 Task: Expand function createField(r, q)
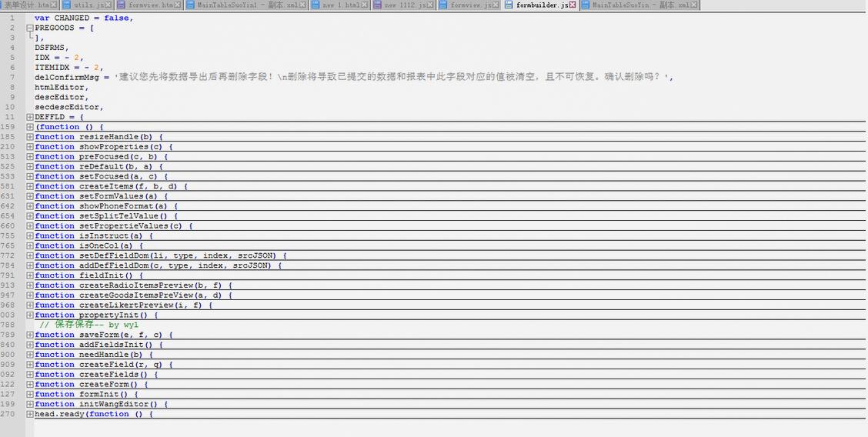click(30, 365)
